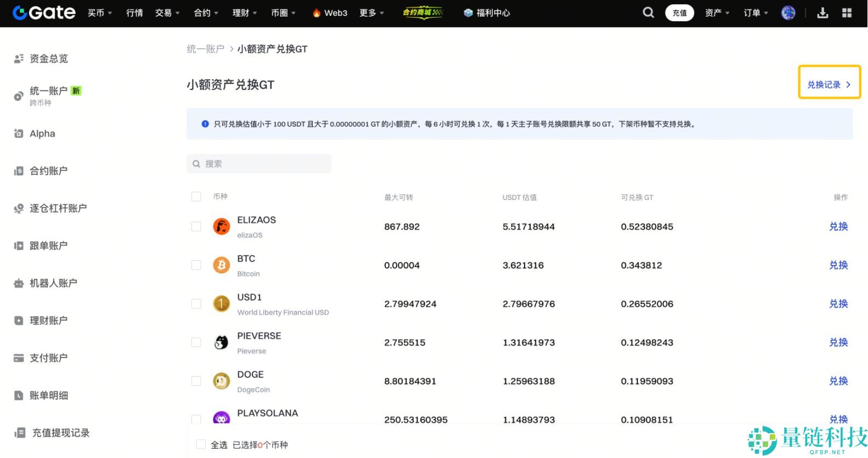
Task: Click the Alpha sidebar icon
Action: point(19,133)
